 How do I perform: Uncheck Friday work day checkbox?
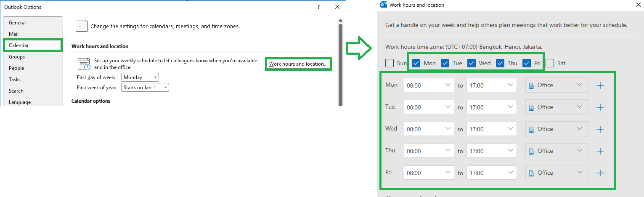(x=527, y=63)
